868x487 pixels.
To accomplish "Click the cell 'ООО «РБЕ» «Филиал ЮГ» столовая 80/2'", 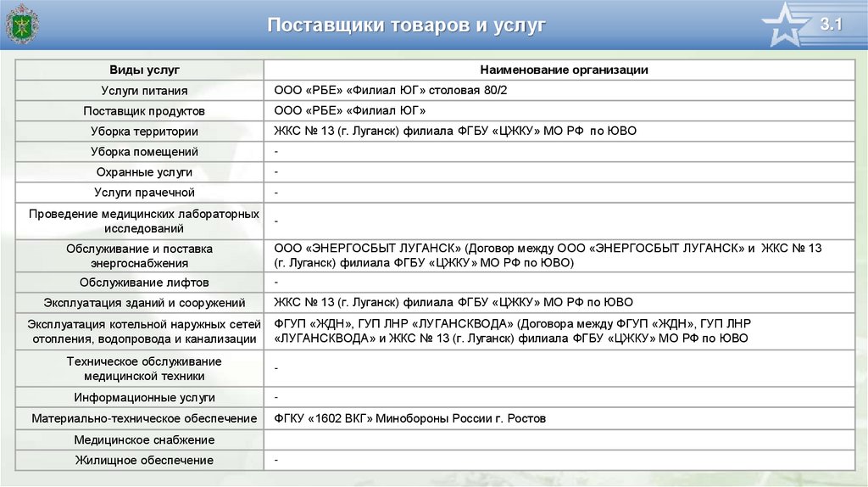I will point(559,90).
